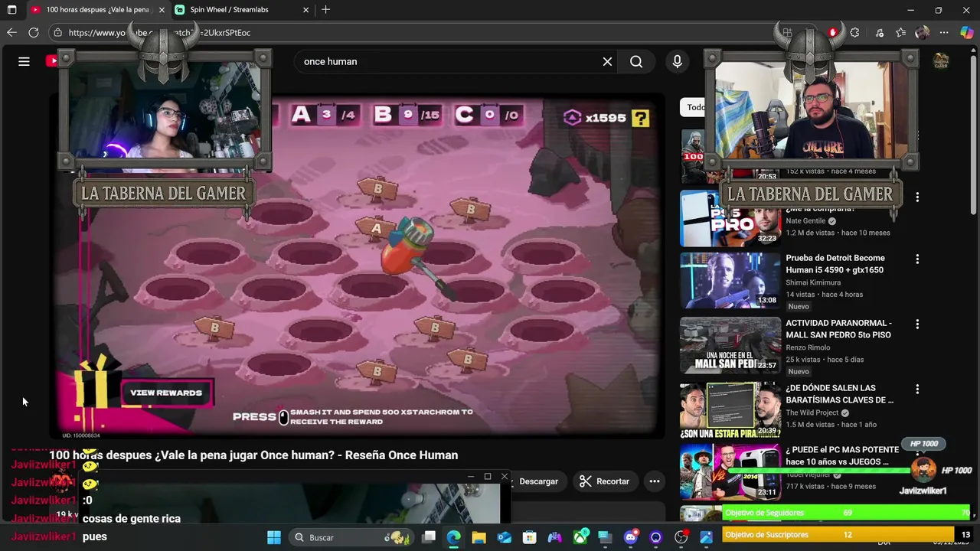Open the Edge profile avatar
This screenshot has height=551, width=980.
click(x=922, y=32)
